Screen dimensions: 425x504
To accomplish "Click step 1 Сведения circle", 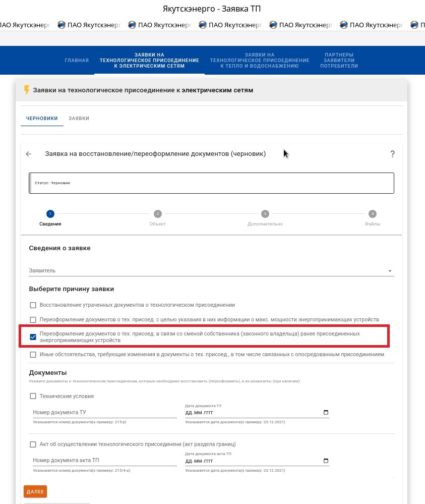I will point(50,214).
